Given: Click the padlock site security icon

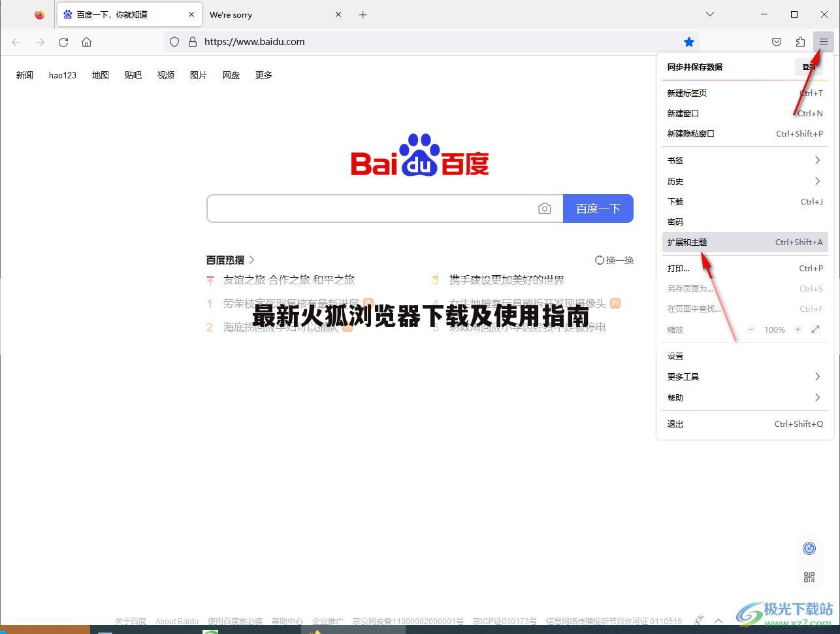Looking at the screenshot, I should 193,42.
